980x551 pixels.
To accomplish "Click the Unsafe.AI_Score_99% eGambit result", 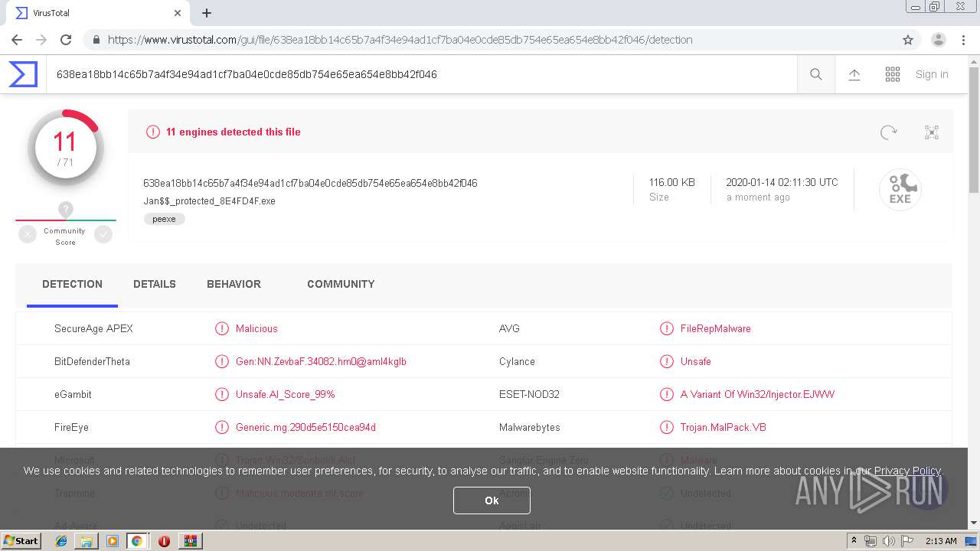I will tap(285, 394).
